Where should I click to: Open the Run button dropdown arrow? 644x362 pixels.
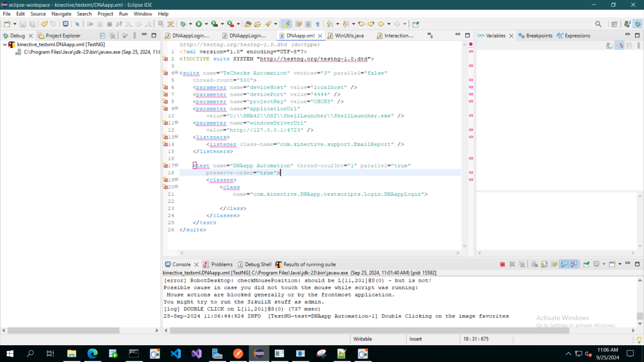click(206, 24)
